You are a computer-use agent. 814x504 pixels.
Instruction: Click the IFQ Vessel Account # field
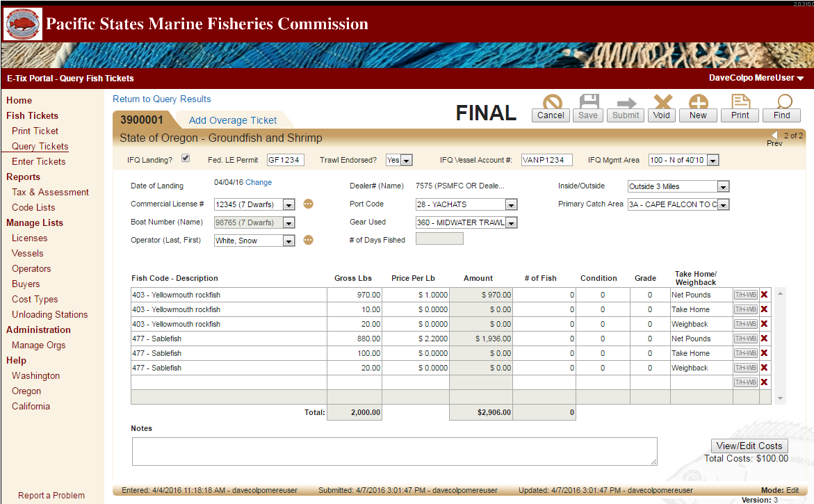point(546,160)
